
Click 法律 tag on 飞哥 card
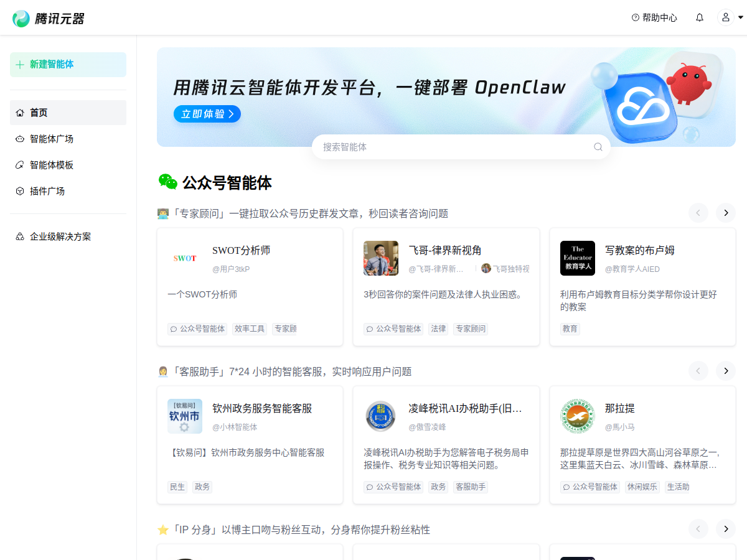point(439,329)
